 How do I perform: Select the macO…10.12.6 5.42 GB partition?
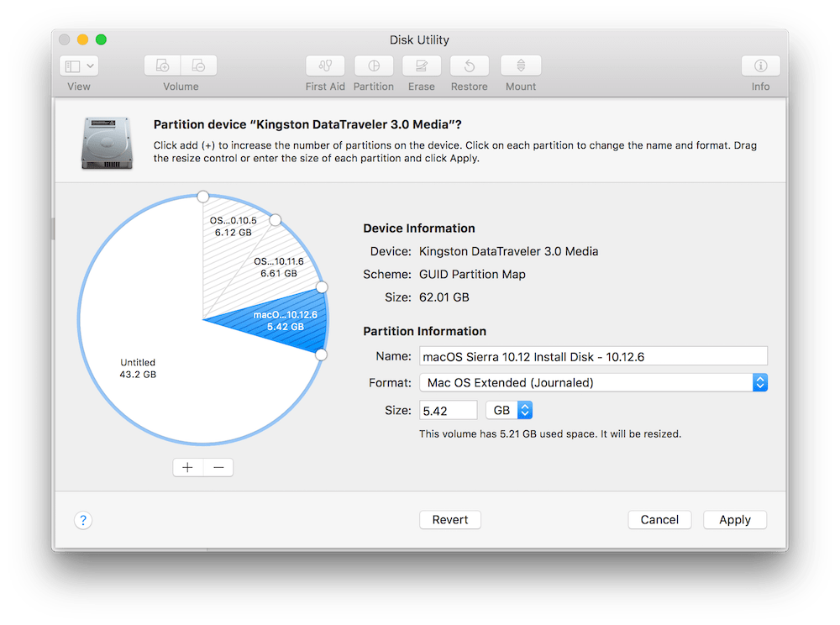pos(285,321)
